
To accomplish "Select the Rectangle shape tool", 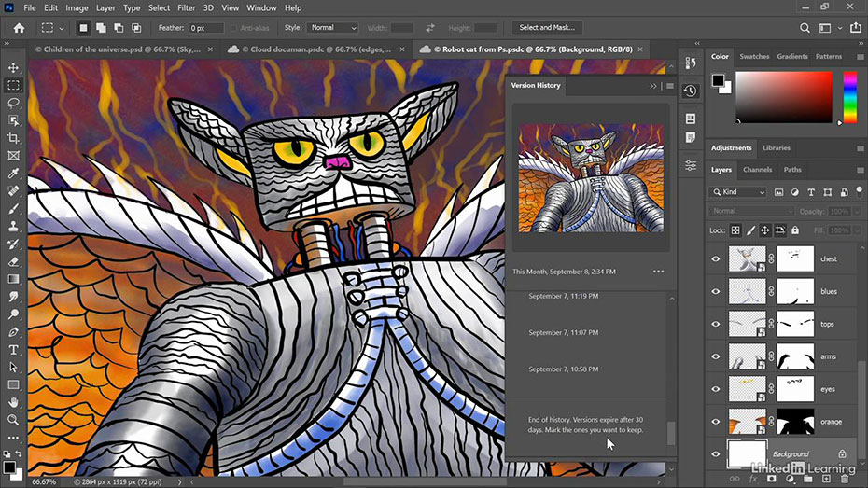I will click(13, 385).
